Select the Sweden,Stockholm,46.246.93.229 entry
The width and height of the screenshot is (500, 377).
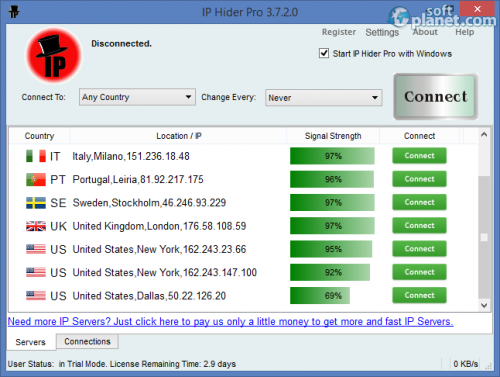(149, 203)
